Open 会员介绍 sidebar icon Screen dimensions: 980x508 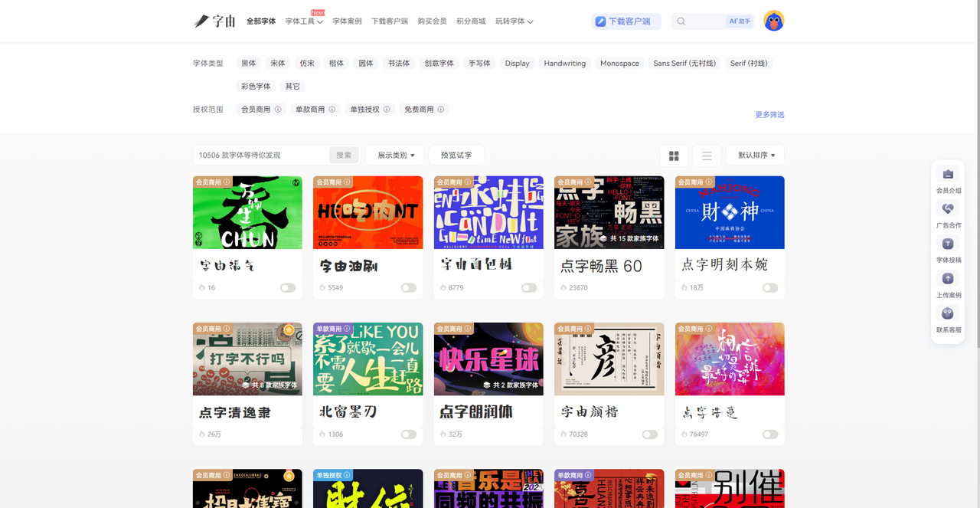point(948,175)
